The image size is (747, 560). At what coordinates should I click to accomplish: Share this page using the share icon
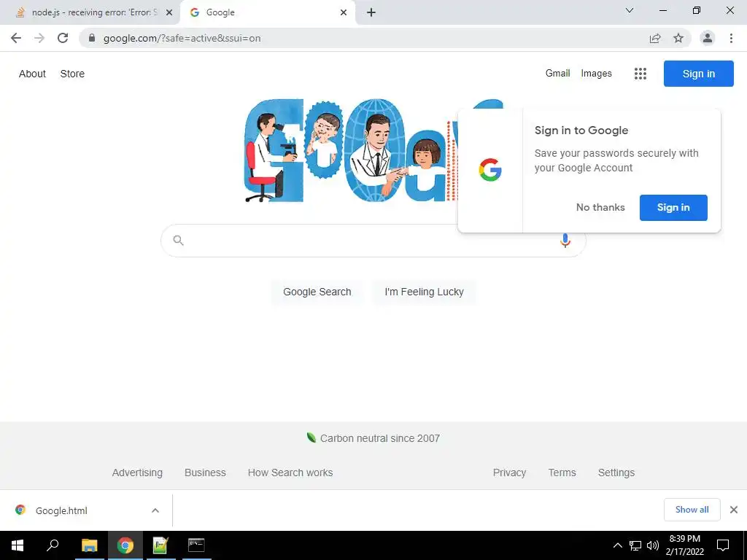coord(655,38)
